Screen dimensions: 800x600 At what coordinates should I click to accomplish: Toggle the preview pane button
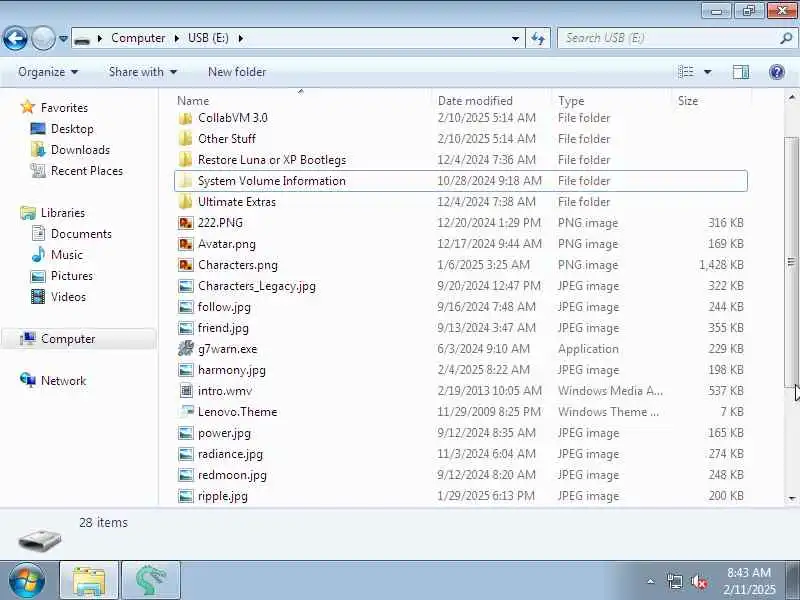[741, 72]
